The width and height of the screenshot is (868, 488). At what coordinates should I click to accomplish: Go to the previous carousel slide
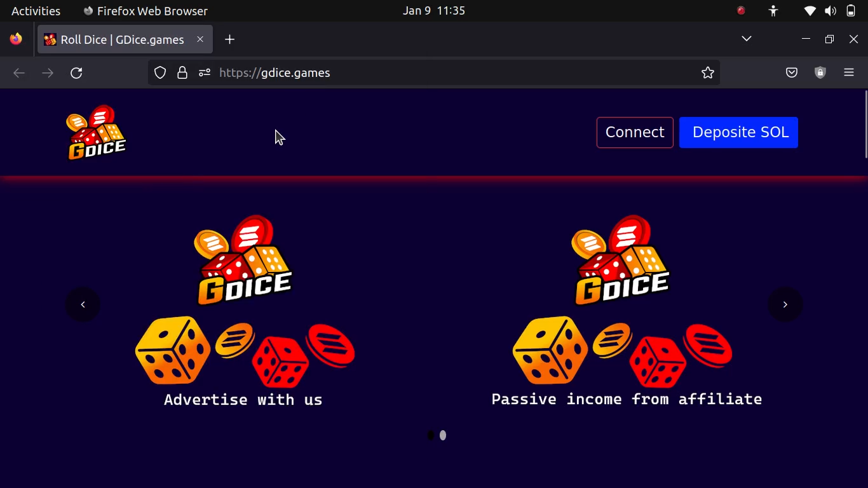(x=83, y=304)
